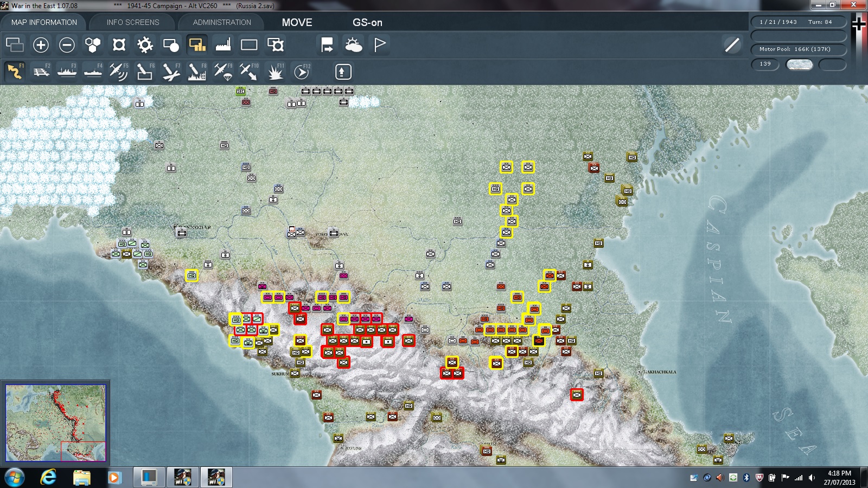Image resolution: width=868 pixels, height=488 pixels.
Task: Click the gear-shaped settings icon
Action: (145, 44)
